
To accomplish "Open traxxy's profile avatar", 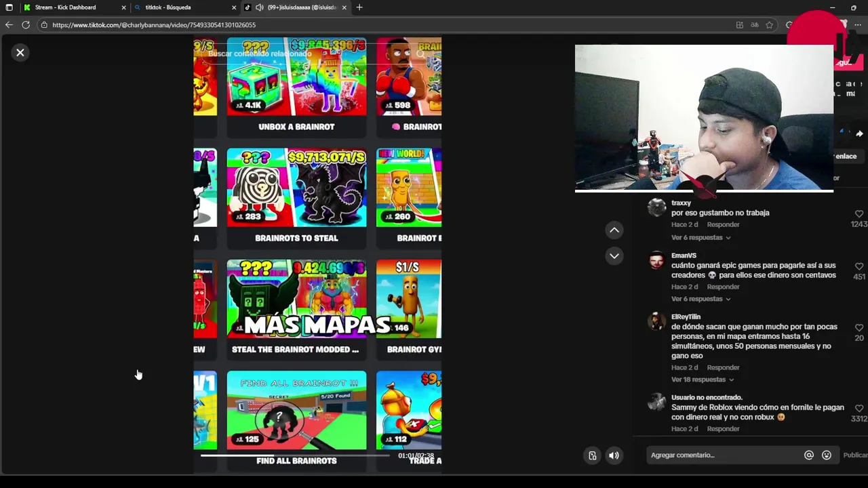I will [656, 207].
